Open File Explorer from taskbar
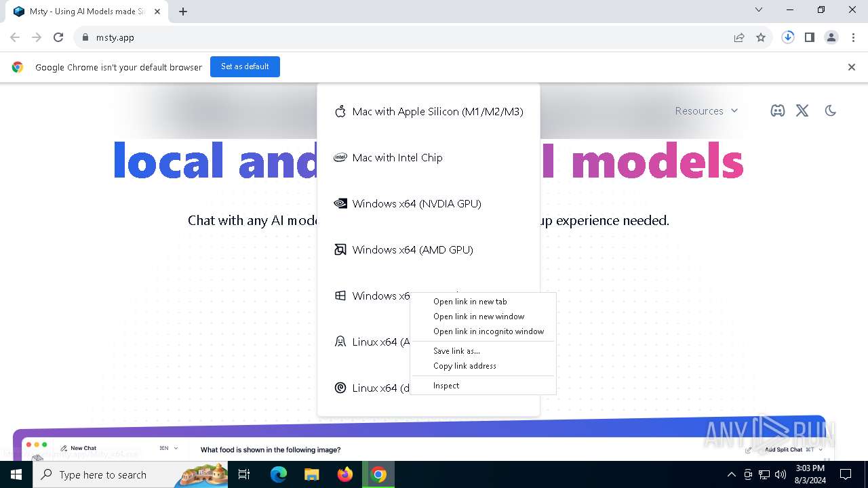Image resolution: width=868 pixels, height=488 pixels. coord(311,474)
